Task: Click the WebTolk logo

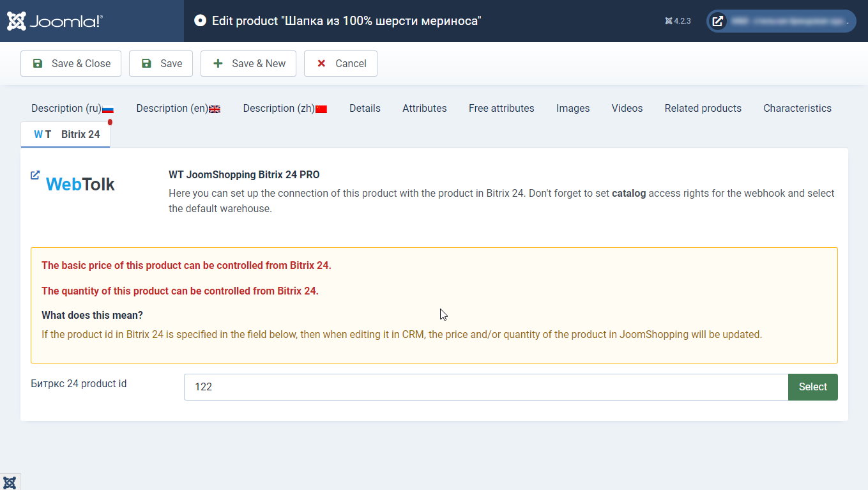Action: coord(80,185)
